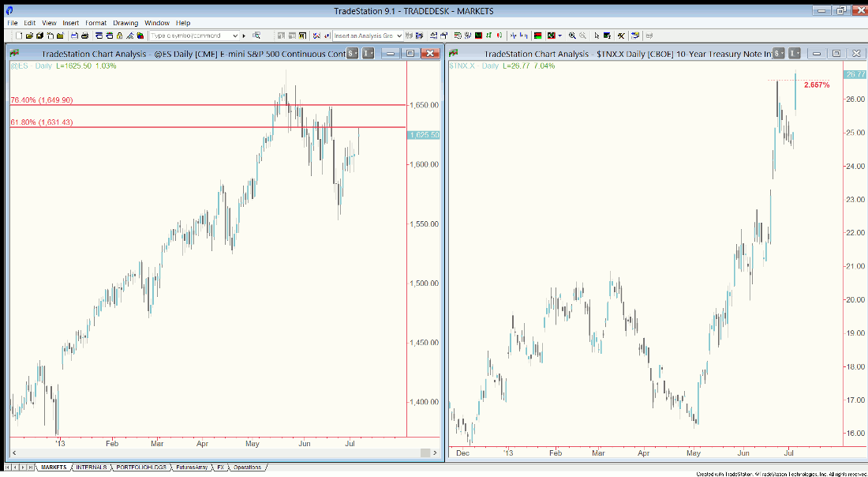Image resolution: width=868 pixels, height=477 pixels.
Task: Open the Drawing menu
Action: pos(125,23)
